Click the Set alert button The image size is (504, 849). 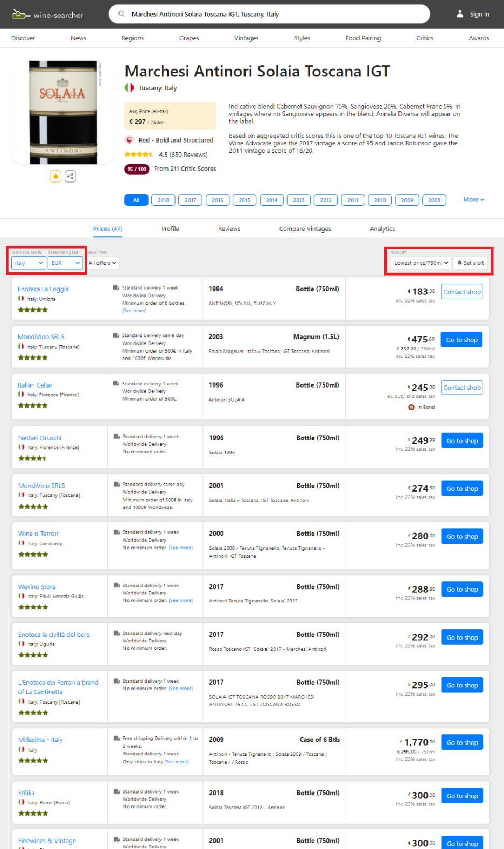(470, 263)
